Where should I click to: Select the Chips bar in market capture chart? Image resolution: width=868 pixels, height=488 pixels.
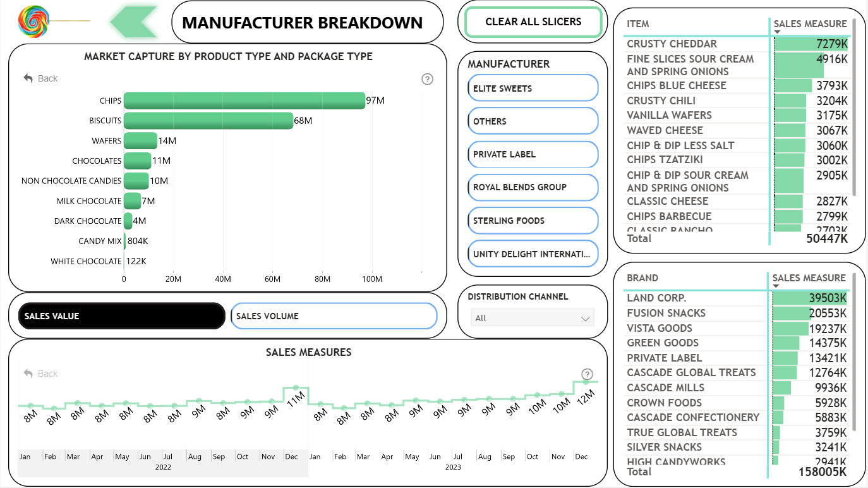click(244, 101)
